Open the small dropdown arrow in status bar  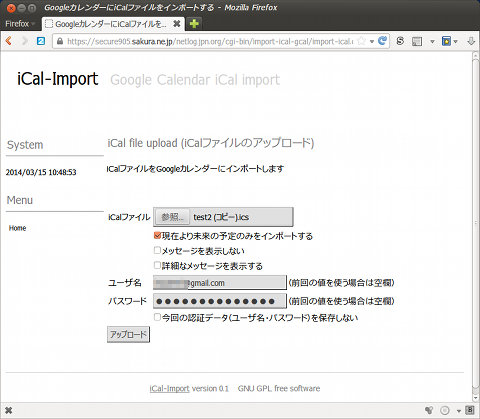pos(458,411)
